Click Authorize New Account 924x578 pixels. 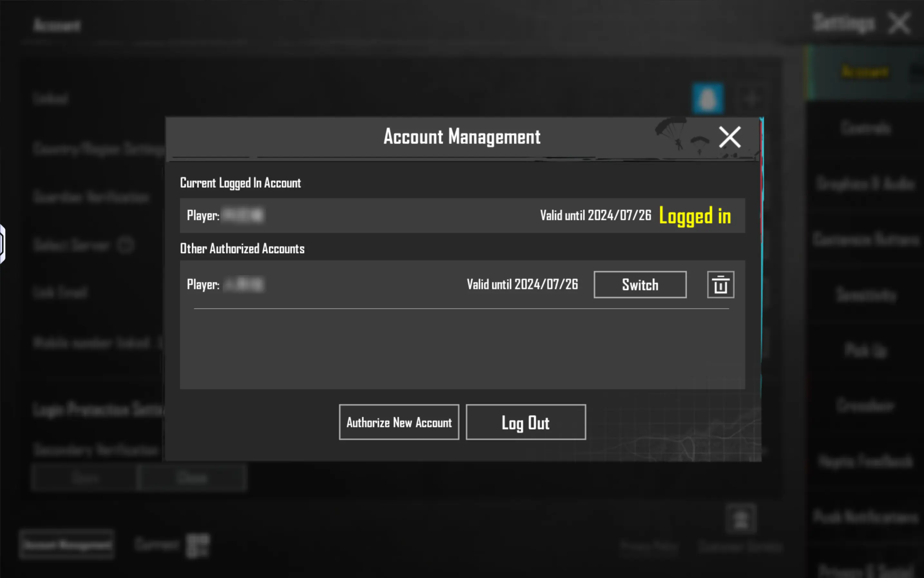399,422
